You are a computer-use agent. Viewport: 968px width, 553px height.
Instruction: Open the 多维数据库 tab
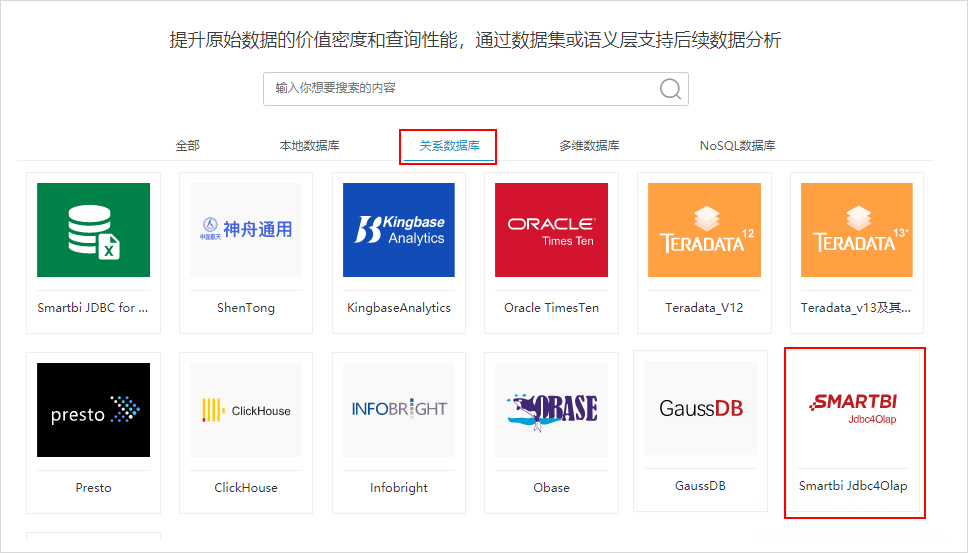pos(589,146)
